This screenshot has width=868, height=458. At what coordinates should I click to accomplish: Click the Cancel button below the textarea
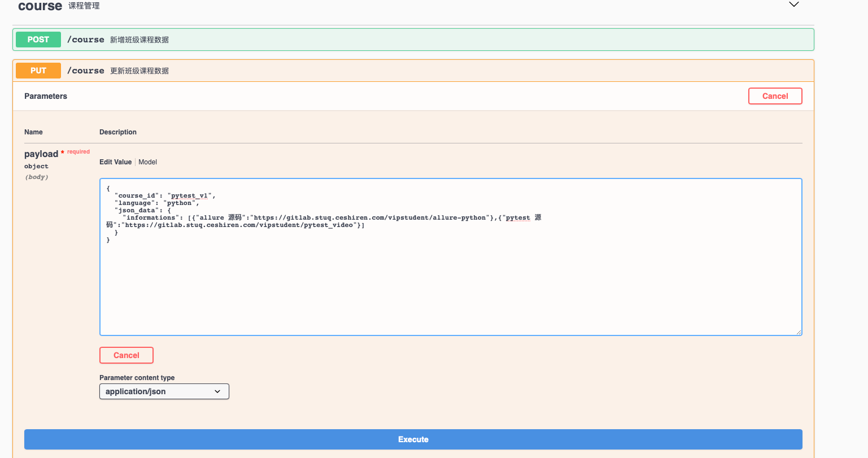pyautogui.click(x=127, y=355)
